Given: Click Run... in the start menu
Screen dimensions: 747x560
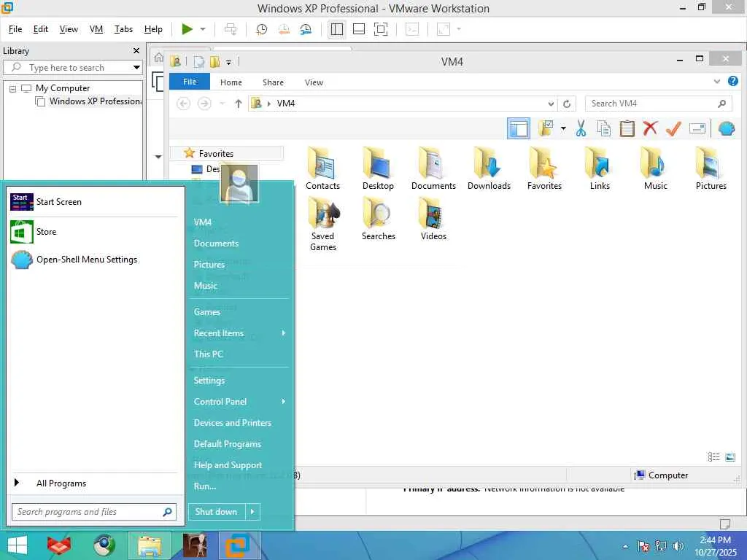Looking at the screenshot, I should pos(205,486).
